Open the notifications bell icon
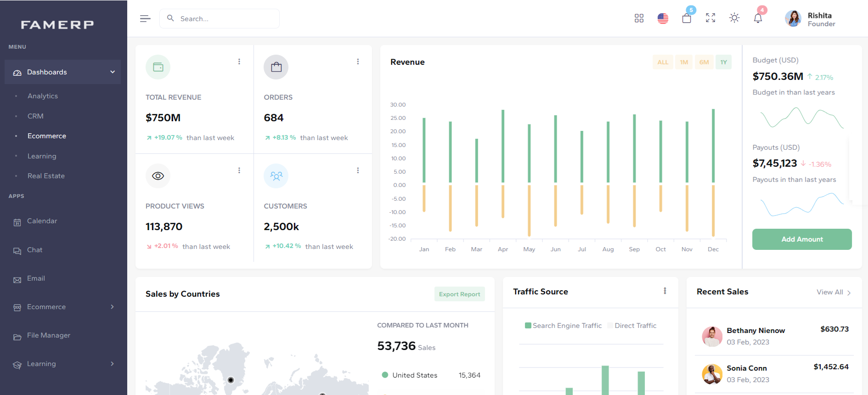The width and height of the screenshot is (868, 395). (x=758, y=18)
